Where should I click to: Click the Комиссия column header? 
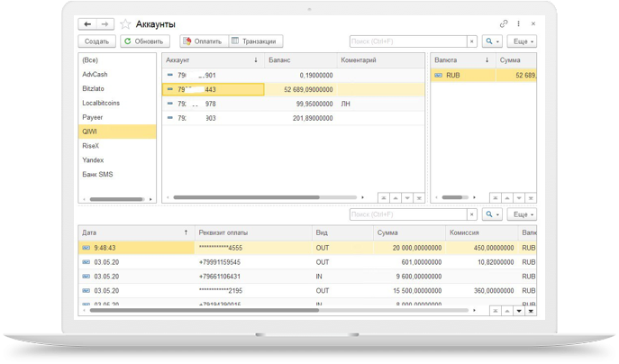point(481,232)
